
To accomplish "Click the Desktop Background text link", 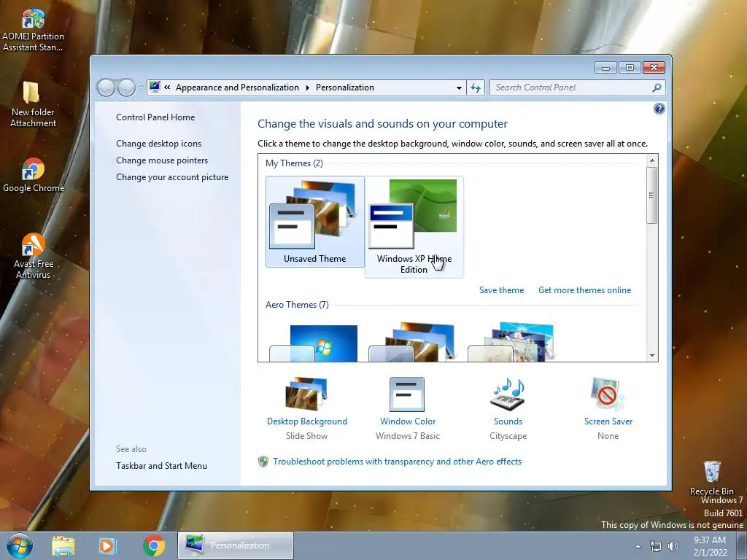I will pos(307,421).
